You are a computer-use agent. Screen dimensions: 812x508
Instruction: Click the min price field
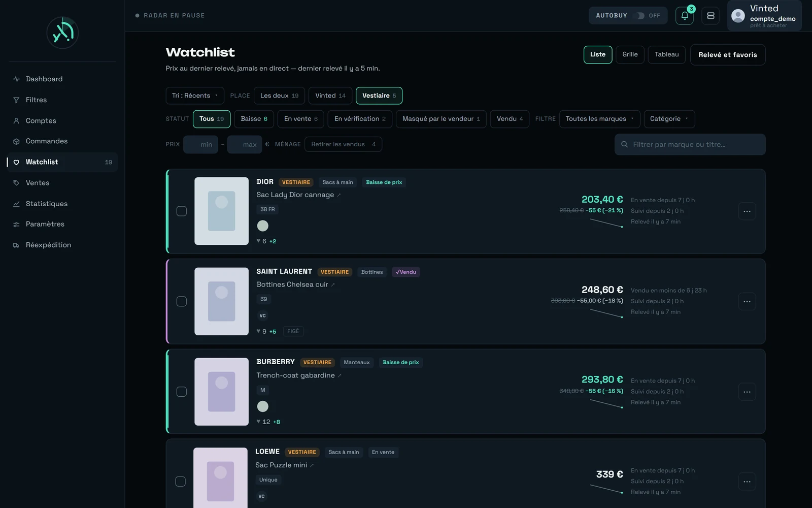click(x=200, y=144)
